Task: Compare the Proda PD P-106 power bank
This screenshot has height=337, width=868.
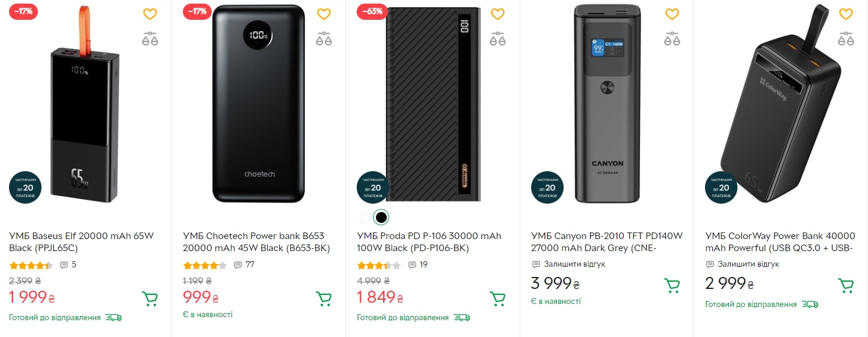Action: 497,39
